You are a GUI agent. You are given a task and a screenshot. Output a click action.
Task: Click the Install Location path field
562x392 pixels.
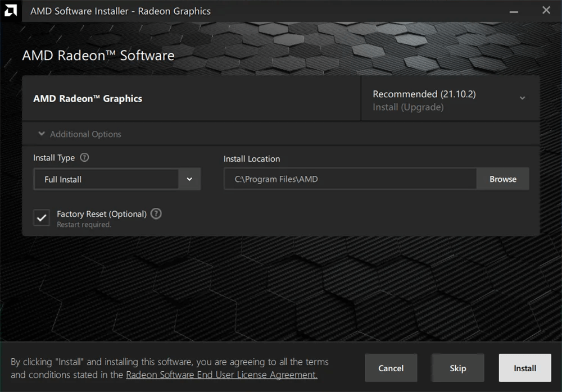[x=350, y=179]
